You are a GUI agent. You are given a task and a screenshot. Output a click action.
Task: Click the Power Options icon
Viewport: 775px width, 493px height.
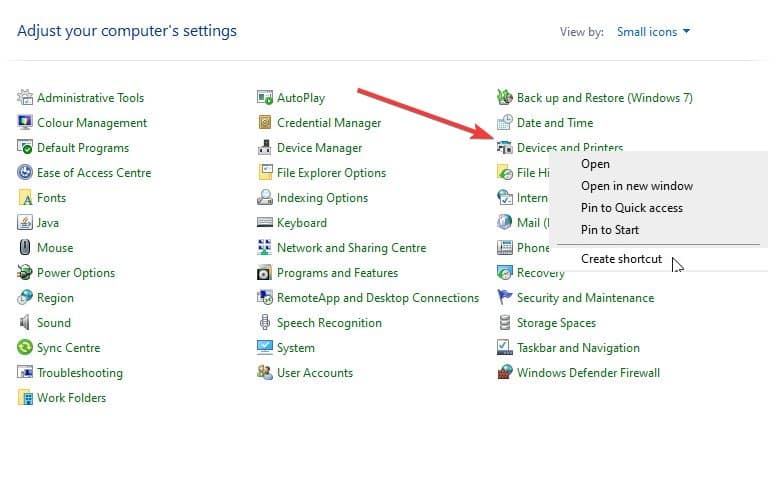[25, 272]
